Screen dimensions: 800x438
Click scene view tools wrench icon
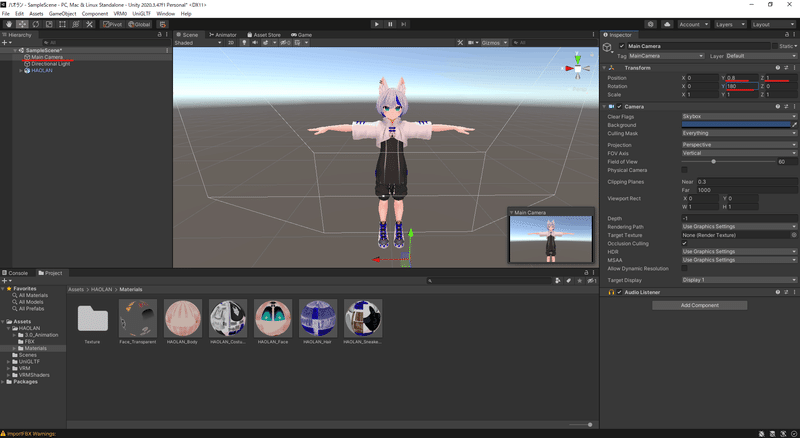pos(460,43)
